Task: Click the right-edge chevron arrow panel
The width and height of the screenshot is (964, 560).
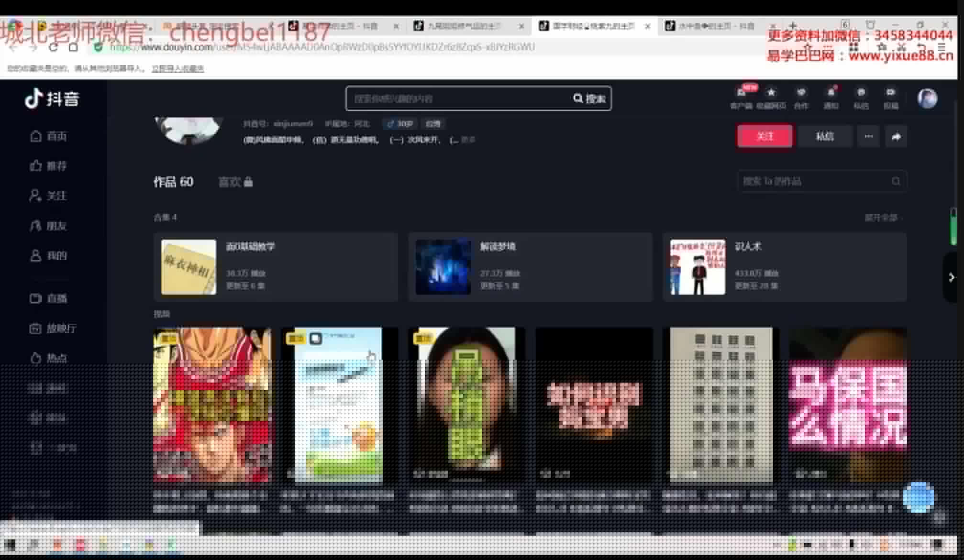Action: click(x=952, y=277)
